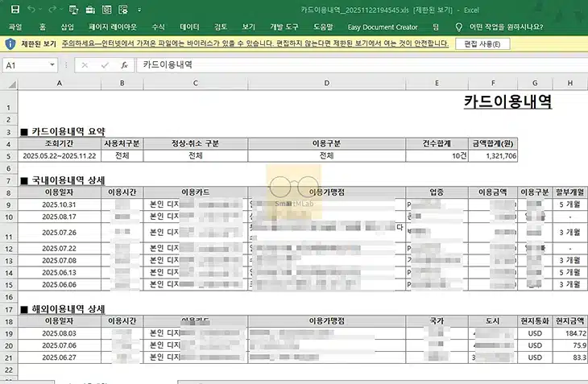Select column header E

point(437,84)
